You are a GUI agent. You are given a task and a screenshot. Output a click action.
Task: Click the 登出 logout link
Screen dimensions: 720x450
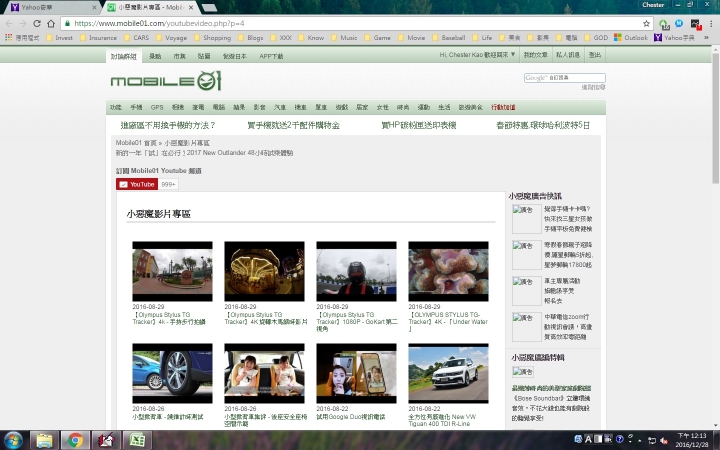pos(595,55)
